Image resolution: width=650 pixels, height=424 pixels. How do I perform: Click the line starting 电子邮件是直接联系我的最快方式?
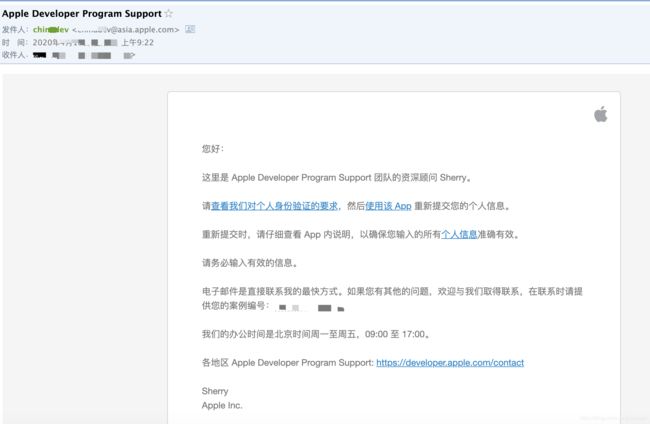click(x=392, y=291)
